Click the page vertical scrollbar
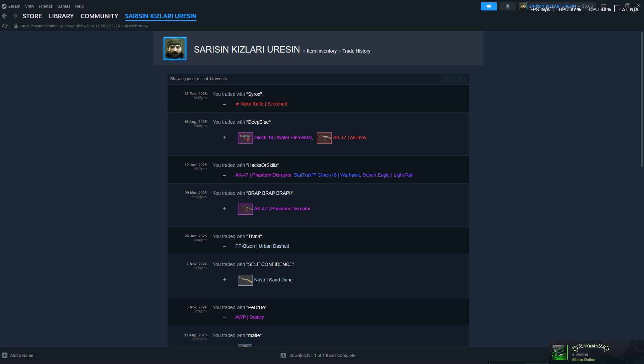The height and width of the screenshot is (364, 644). click(642, 99)
